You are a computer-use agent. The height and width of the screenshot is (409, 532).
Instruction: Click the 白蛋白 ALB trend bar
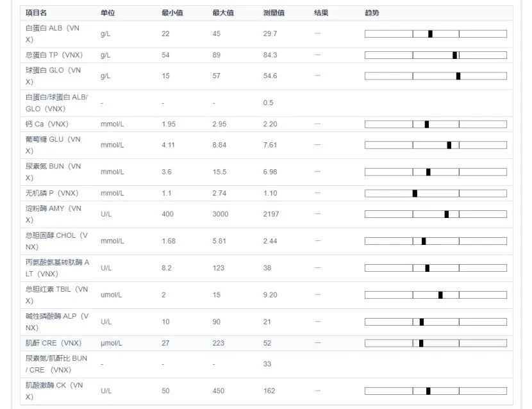coord(435,34)
